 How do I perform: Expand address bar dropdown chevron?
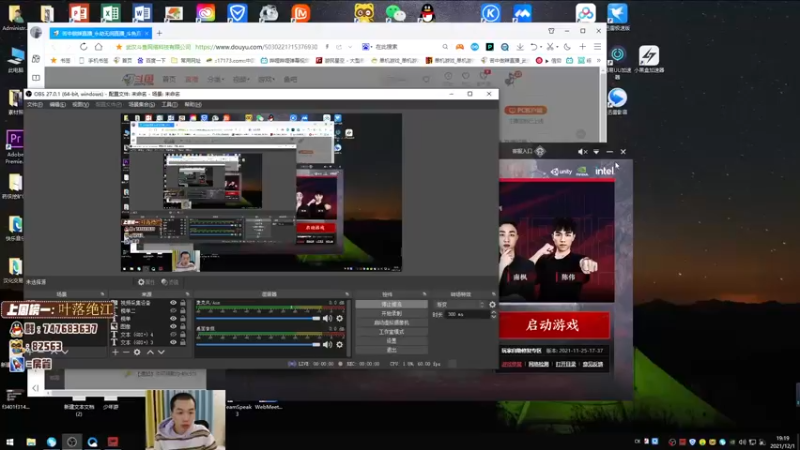pos(350,46)
